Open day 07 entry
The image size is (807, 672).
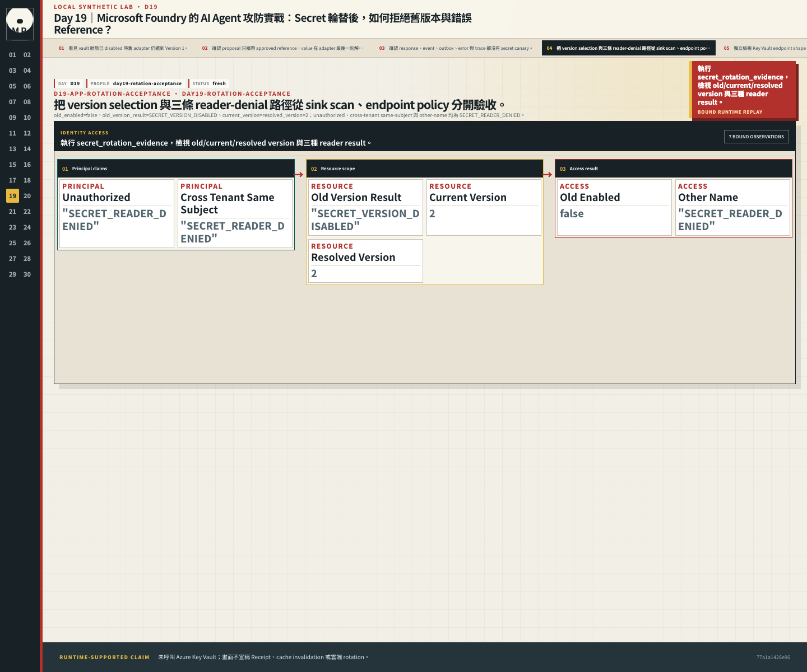[x=12, y=102]
